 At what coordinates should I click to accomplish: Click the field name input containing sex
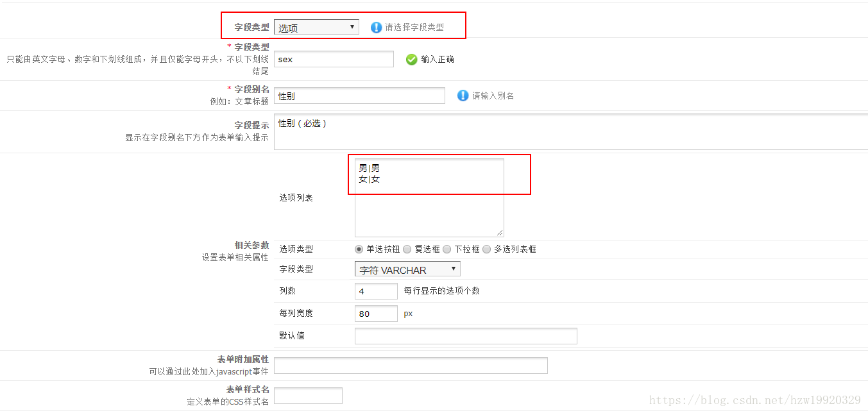[334, 59]
